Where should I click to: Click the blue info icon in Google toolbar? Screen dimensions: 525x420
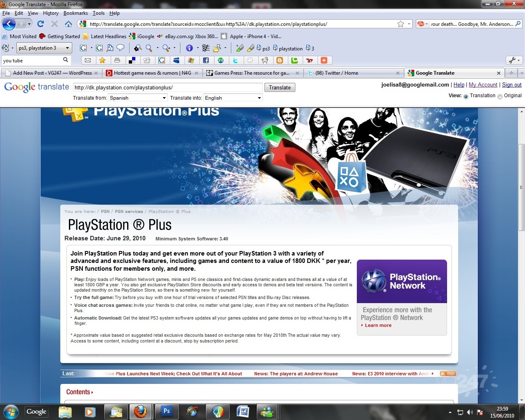pos(189,48)
